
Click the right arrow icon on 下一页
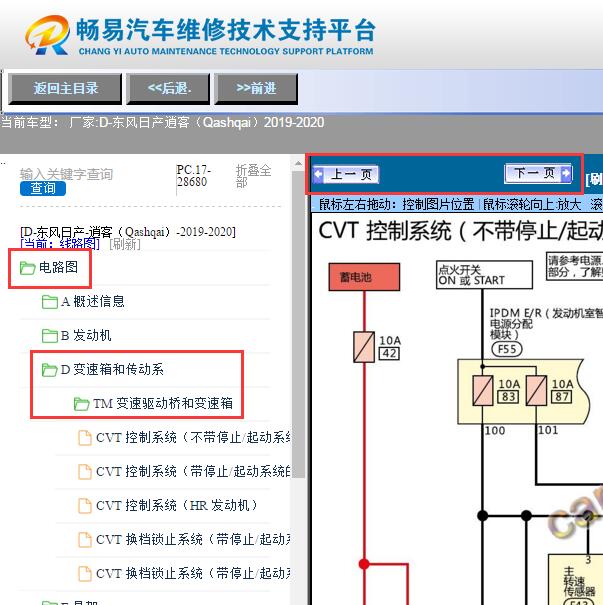(566, 173)
